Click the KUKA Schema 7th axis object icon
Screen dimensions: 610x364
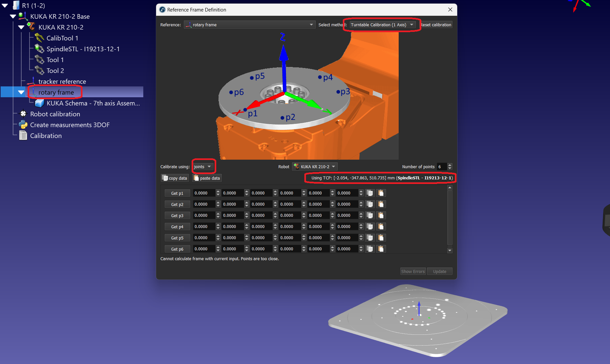[39, 103]
